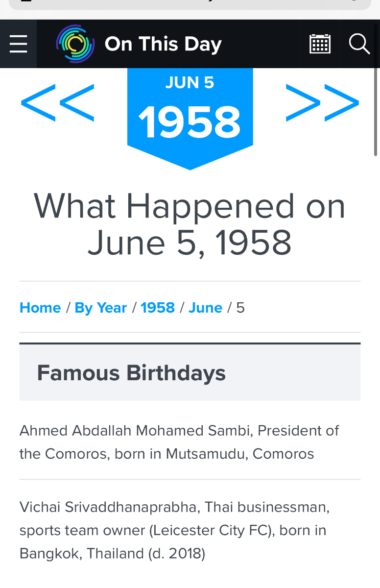Open the By Year breadcrumb link
The image size is (380, 588).
101,308
